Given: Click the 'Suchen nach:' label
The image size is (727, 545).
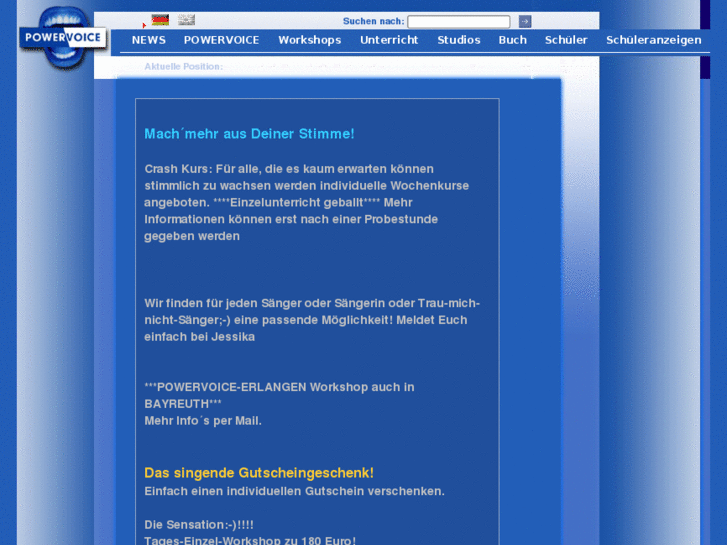Looking at the screenshot, I should (x=374, y=21).
